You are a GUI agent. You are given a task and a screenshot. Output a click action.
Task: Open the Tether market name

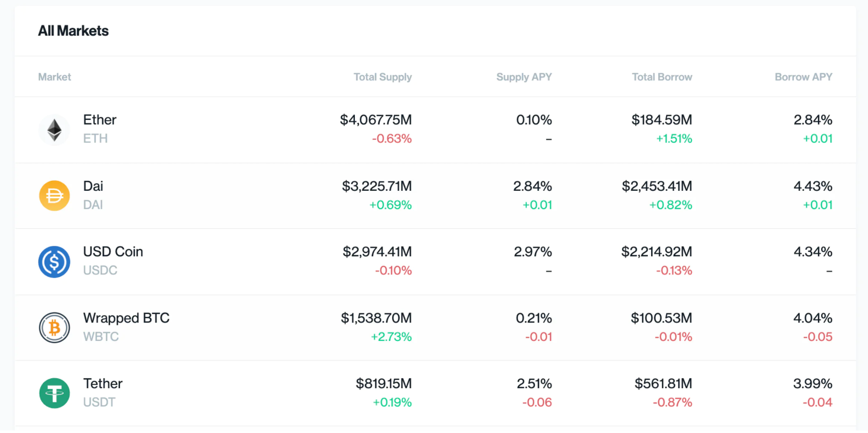pos(103,383)
